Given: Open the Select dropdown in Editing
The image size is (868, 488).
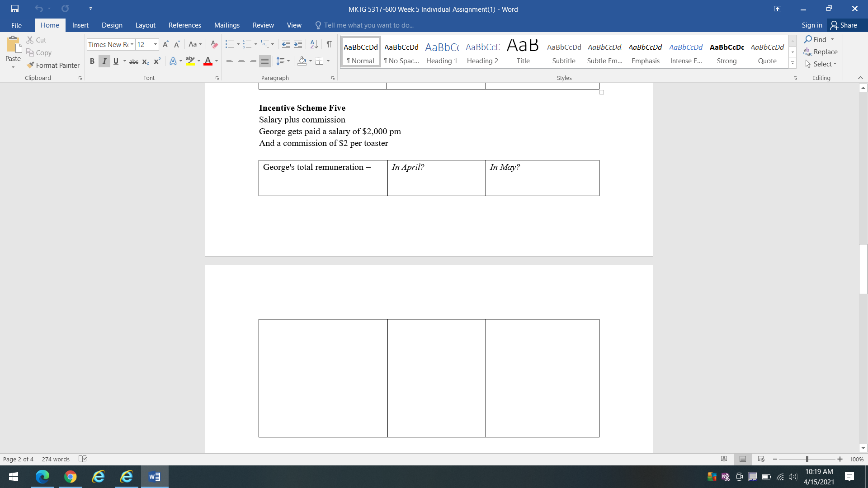Looking at the screenshot, I should [821, 64].
